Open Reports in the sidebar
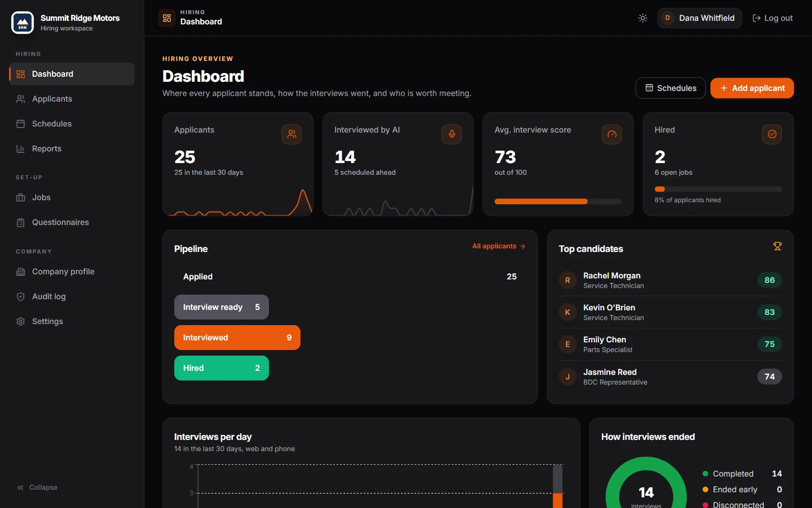This screenshot has width=812, height=508. click(72, 149)
